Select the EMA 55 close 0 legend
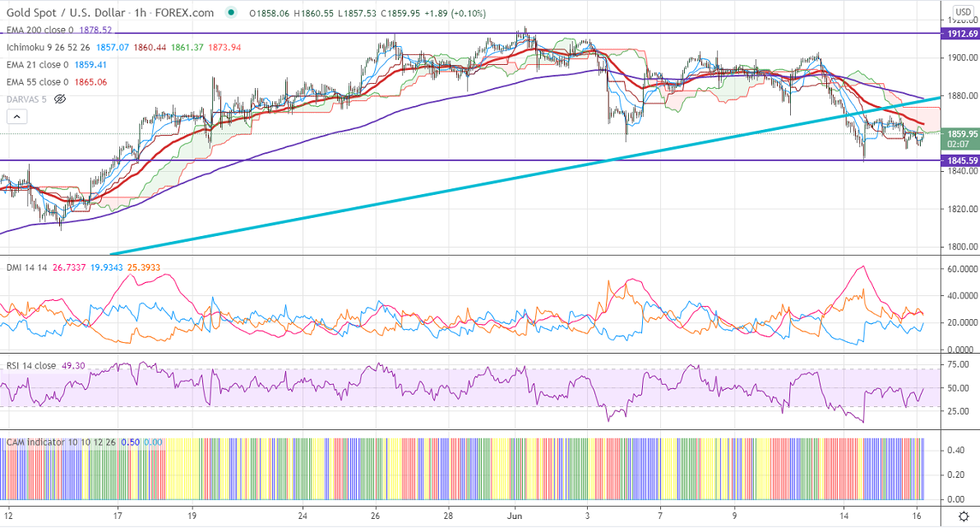This screenshot has height=528, width=980. pyautogui.click(x=38, y=82)
